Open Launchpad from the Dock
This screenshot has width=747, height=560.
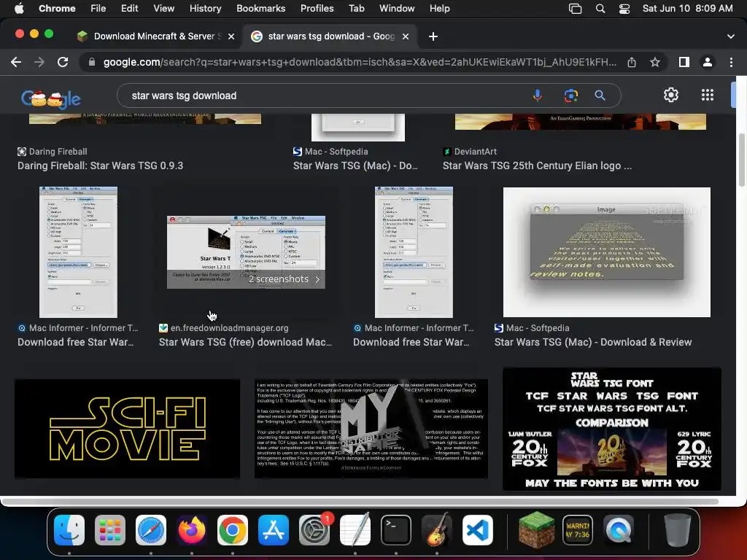click(110, 530)
